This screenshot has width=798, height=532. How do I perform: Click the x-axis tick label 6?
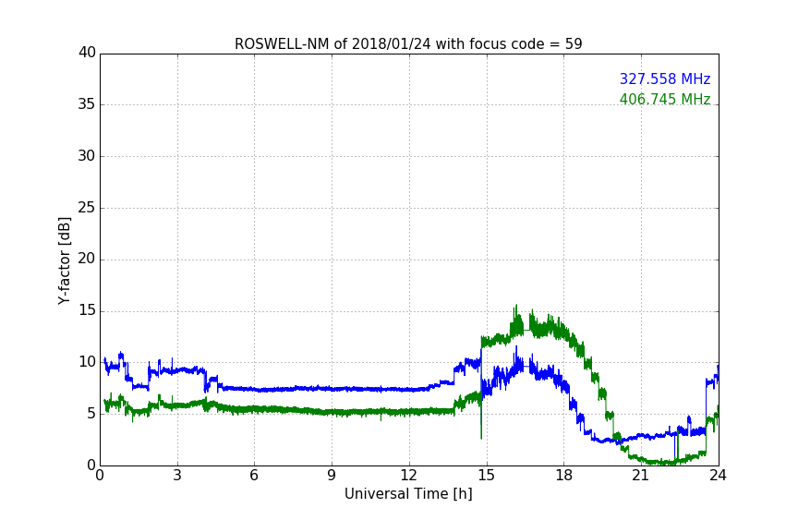point(254,476)
